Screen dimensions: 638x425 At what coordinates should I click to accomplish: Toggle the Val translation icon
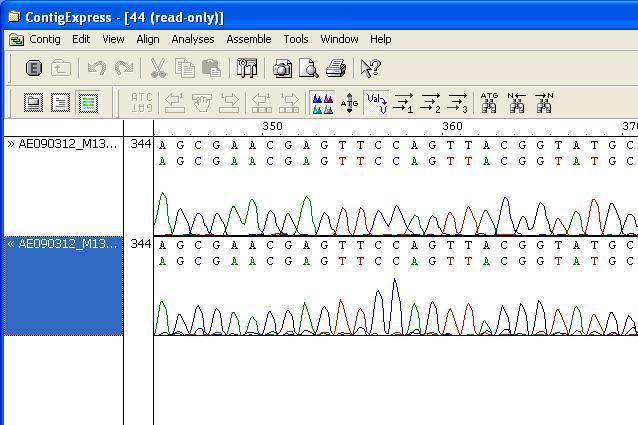(376, 102)
